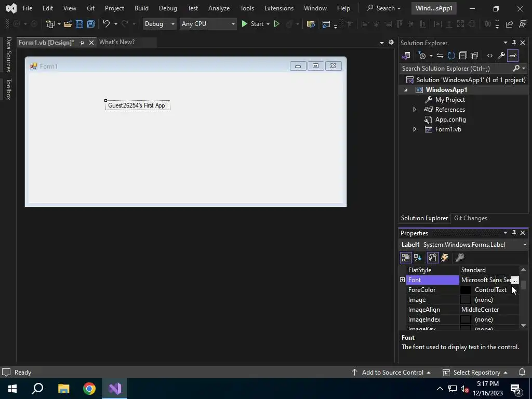Viewport: 532px width, 399px height.
Task: Select My Project in Solution Explorer
Action: (x=449, y=100)
